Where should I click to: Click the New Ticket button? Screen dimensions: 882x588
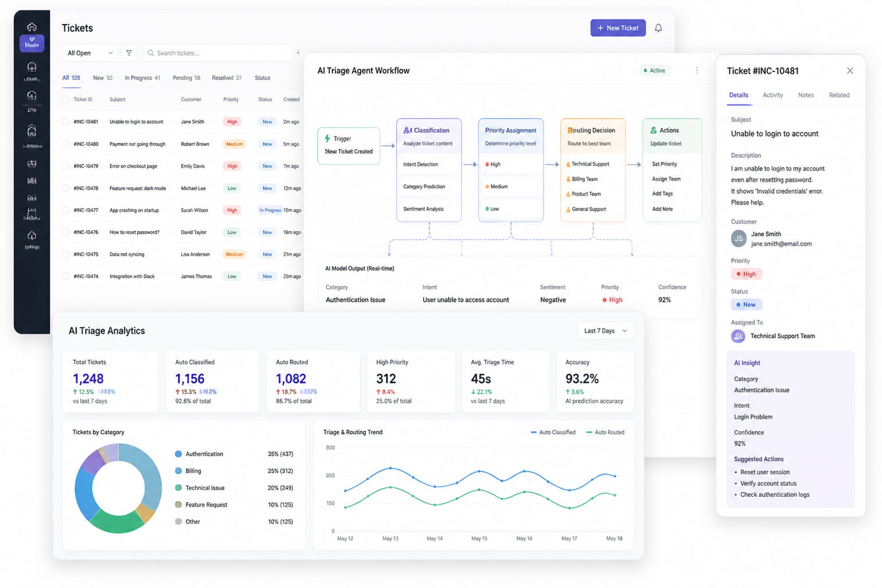pos(618,28)
